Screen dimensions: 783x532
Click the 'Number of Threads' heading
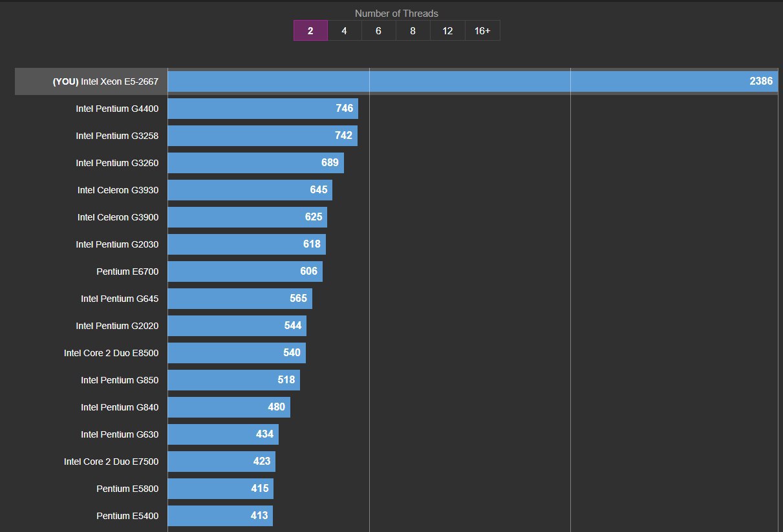tap(396, 13)
